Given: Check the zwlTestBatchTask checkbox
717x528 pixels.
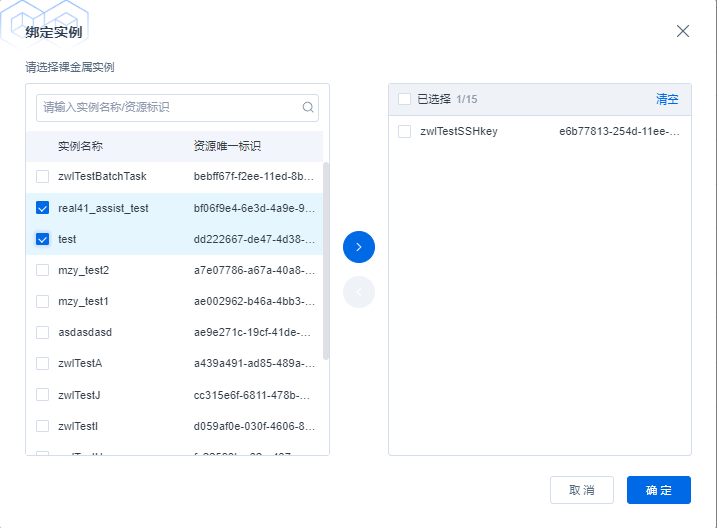Looking at the screenshot, I should click(42, 177).
